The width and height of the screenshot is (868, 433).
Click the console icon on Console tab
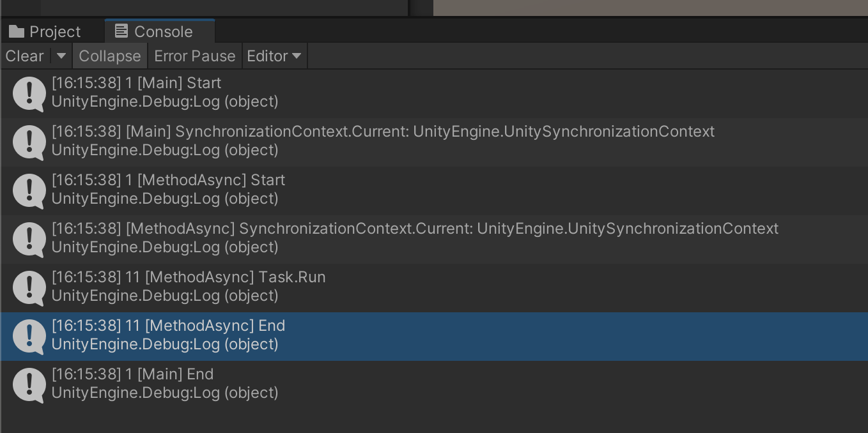(121, 31)
